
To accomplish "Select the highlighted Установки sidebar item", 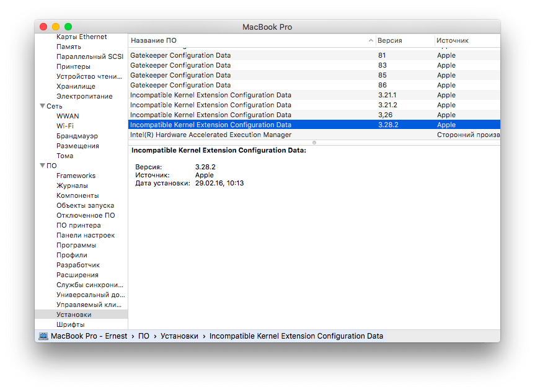I will pos(81,314).
